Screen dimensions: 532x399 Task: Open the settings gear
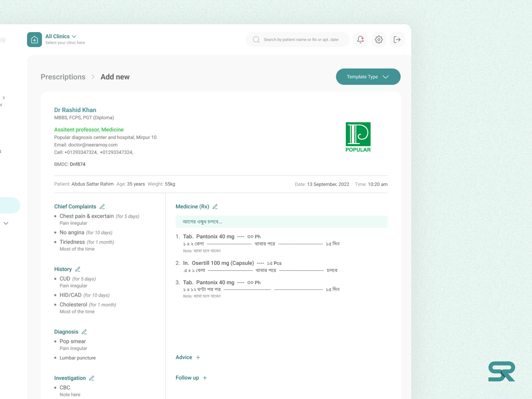click(x=379, y=40)
